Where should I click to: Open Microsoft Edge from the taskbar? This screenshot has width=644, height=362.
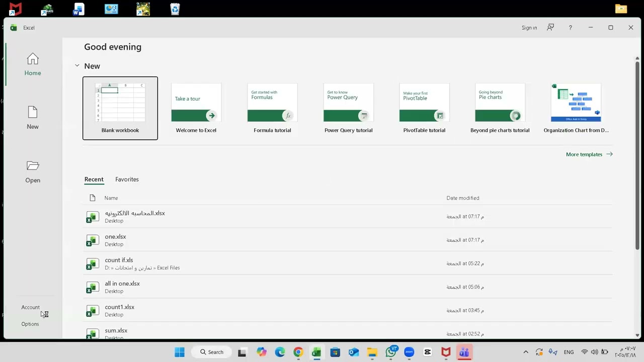pos(280,352)
